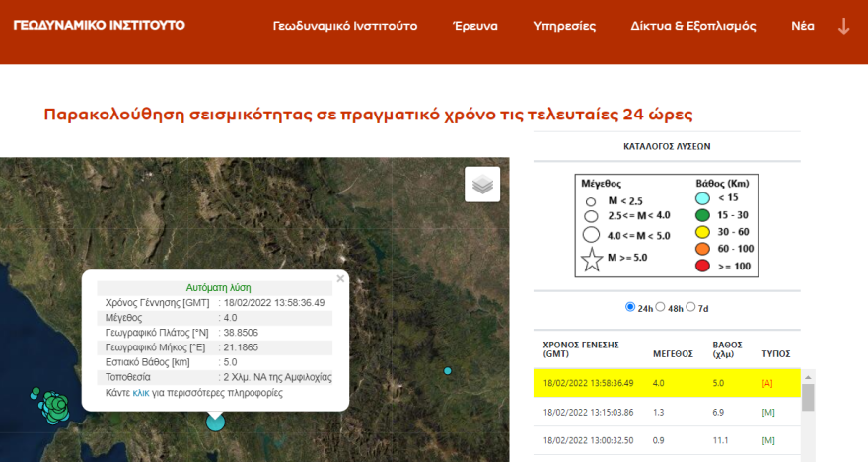The height and width of the screenshot is (462, 868).
Task: Click the ΓΕΩΔΥΝΑΜΙΚΟ ΙΝΣΤΙΤΟΥΤΟ logo
Action: (99, 25)
